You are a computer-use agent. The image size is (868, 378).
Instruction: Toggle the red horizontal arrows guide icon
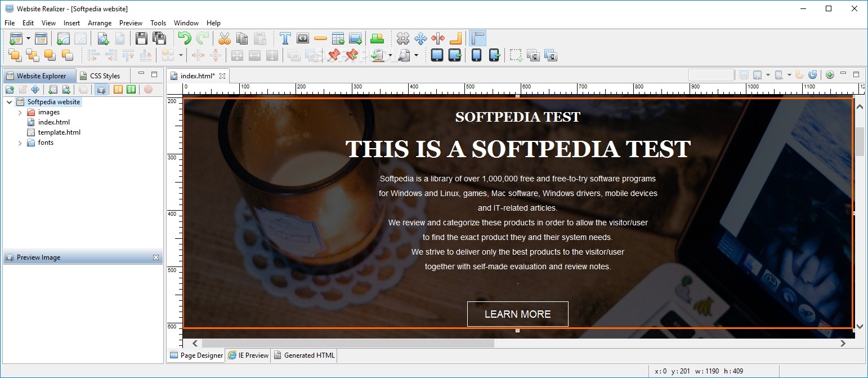[x=438, y=38]
